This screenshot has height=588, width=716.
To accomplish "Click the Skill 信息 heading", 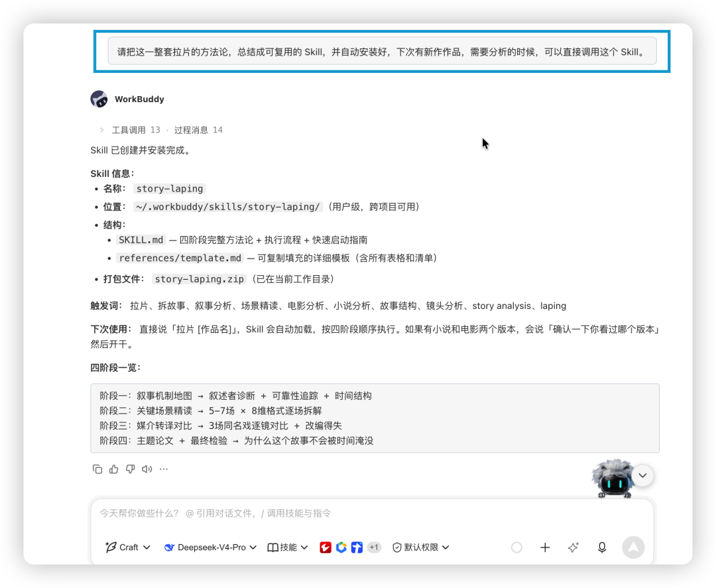I will tap(112, 174).
